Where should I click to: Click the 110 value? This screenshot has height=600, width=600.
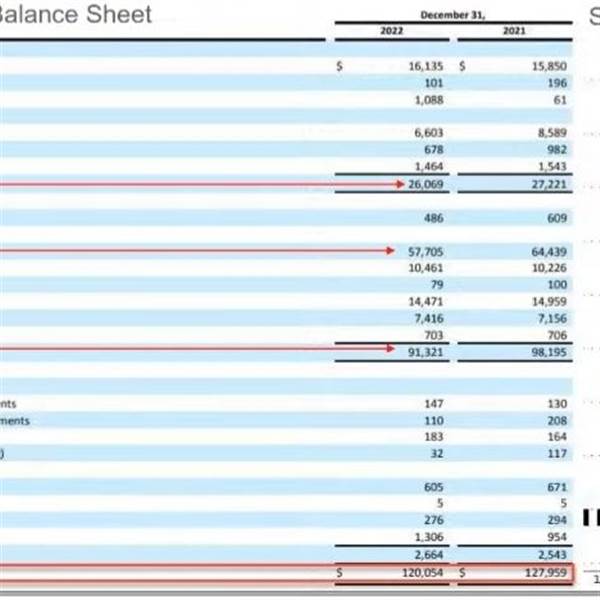pyautogui.click(x=434, y=421)
